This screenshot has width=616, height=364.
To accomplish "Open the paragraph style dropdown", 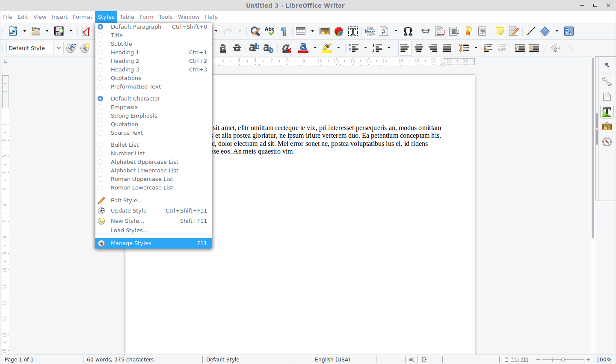I will (x=59, y=48).
